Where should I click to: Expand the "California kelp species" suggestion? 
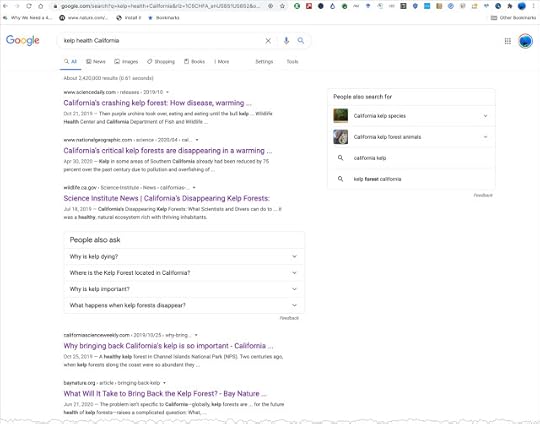[411, 116]
